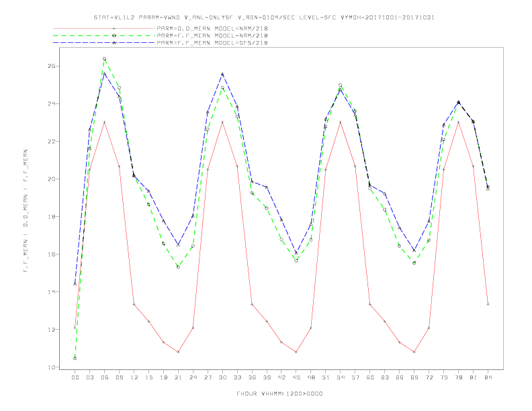Click y-axis tick label 12
Viewport: 532px width, 411px height.
pos(52,330)
